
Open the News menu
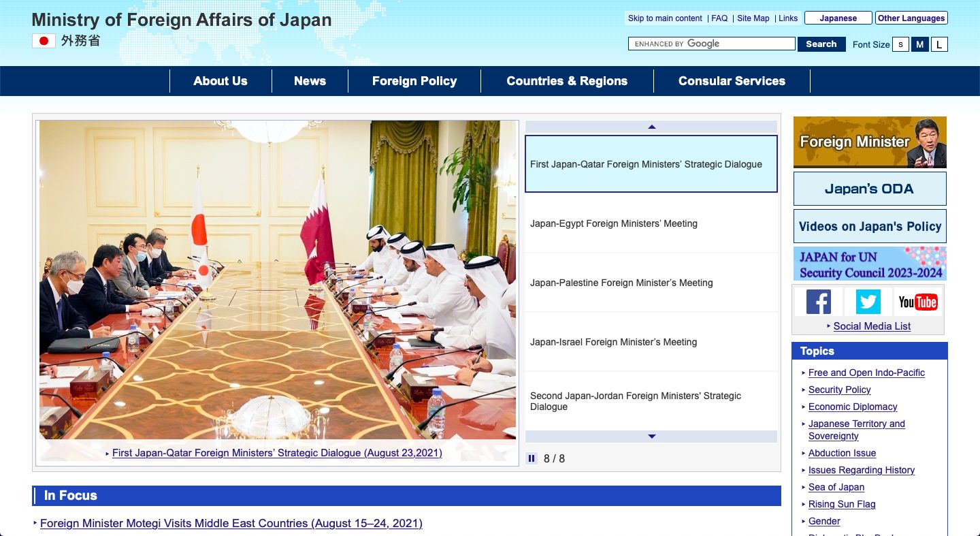coord(310,81)
